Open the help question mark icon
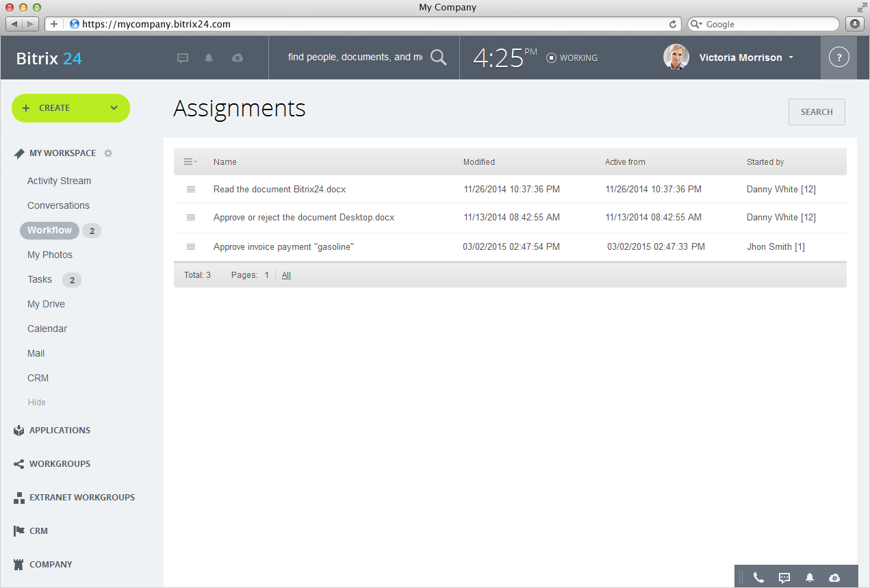 839,57
